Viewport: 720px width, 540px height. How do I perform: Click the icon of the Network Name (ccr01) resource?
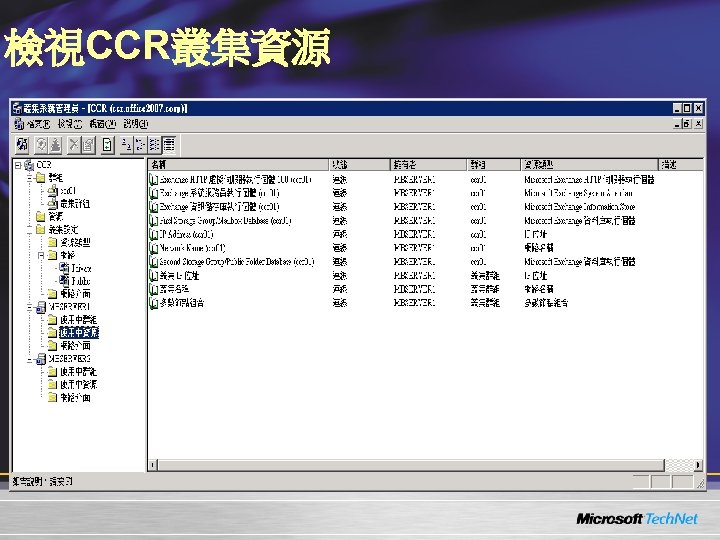(154, 248)
